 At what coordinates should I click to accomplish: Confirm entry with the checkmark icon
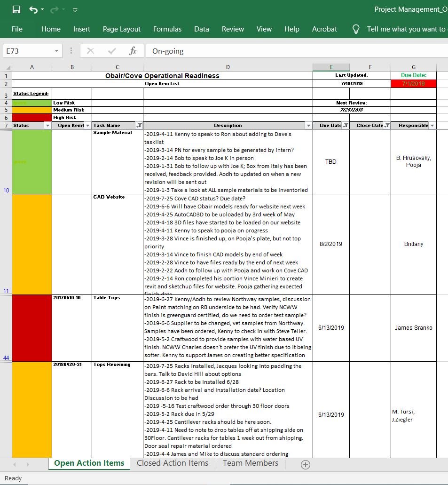(112, 51)
